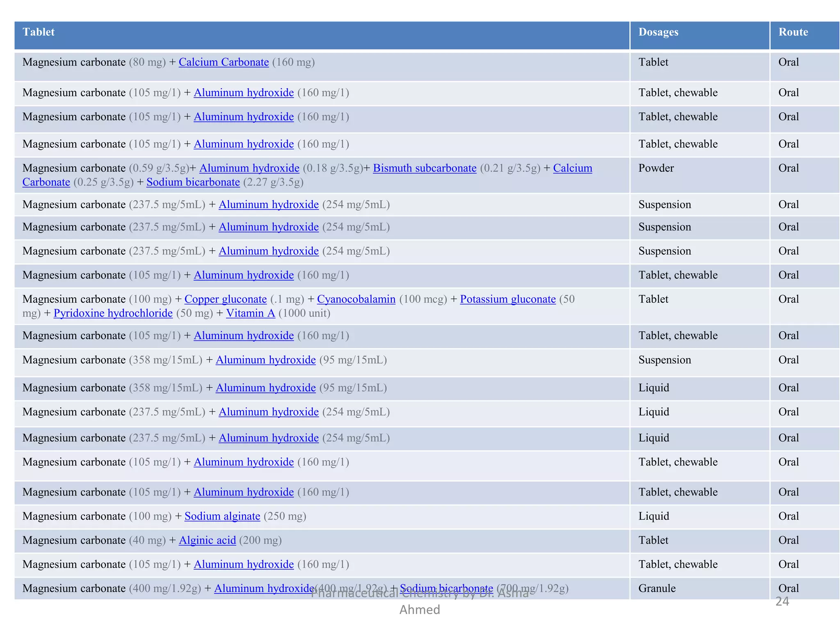This screenshot has height=630, width=840.
Task: Select the Powder dosage cell
Action: [x=656, y=168]
